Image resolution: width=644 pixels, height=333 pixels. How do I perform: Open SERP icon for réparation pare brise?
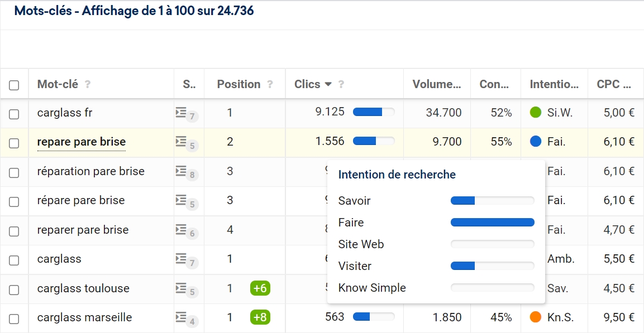(181, 171)
